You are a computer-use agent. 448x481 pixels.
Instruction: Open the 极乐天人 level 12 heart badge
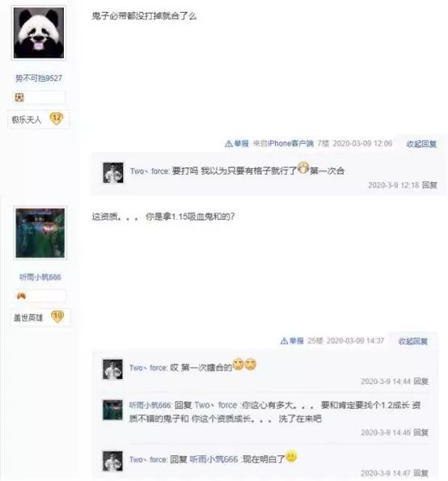click(57, 119)
